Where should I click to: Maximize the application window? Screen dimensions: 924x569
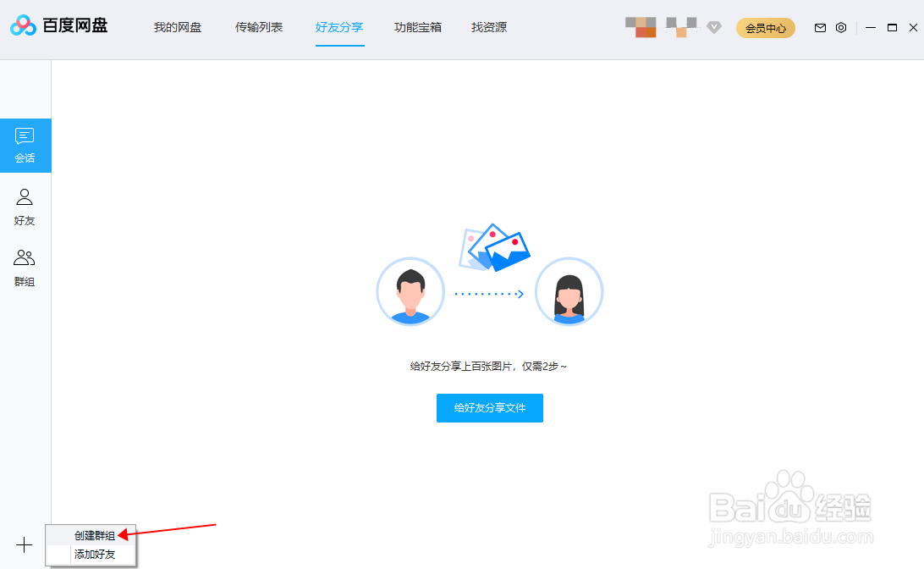pos(892,27)
